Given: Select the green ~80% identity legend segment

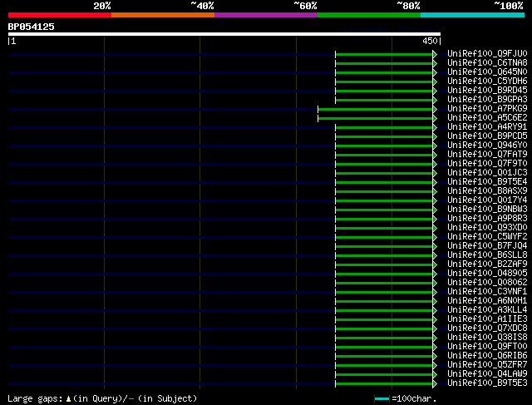Looking at the screenshot, I should pyautogui.click(x=369, y=15).
